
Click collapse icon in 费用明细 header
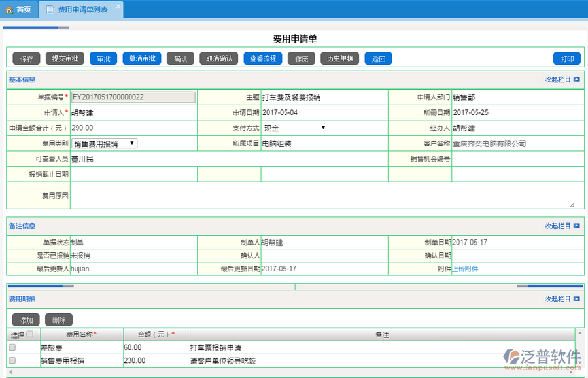(576, 300)
